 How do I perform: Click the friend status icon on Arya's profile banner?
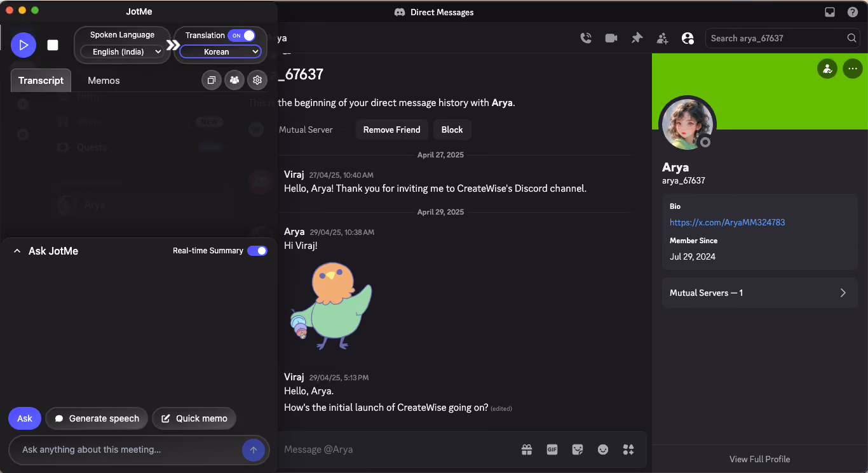[827, 69]
